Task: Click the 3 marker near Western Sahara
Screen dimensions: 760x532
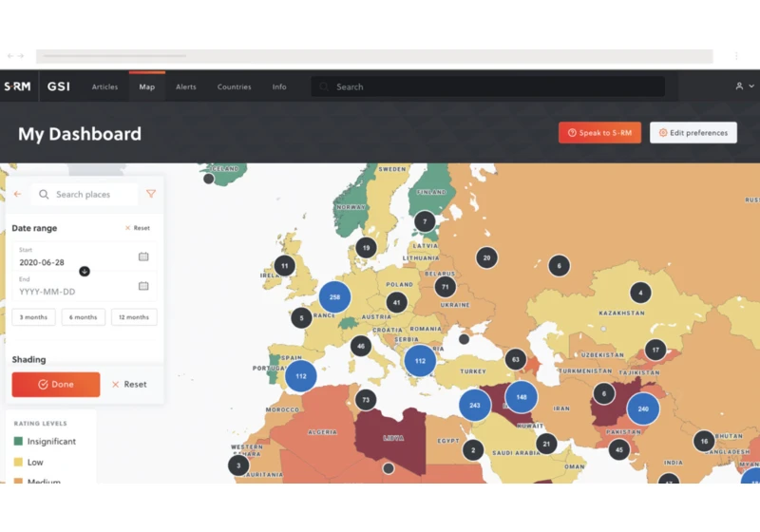Action: [238, 465]
